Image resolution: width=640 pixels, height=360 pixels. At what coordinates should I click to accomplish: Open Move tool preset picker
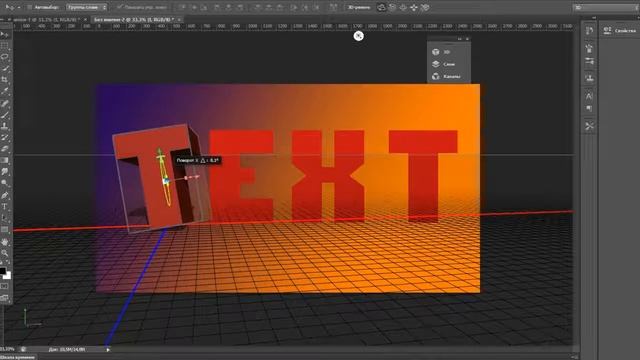click(x=12, y=7)
